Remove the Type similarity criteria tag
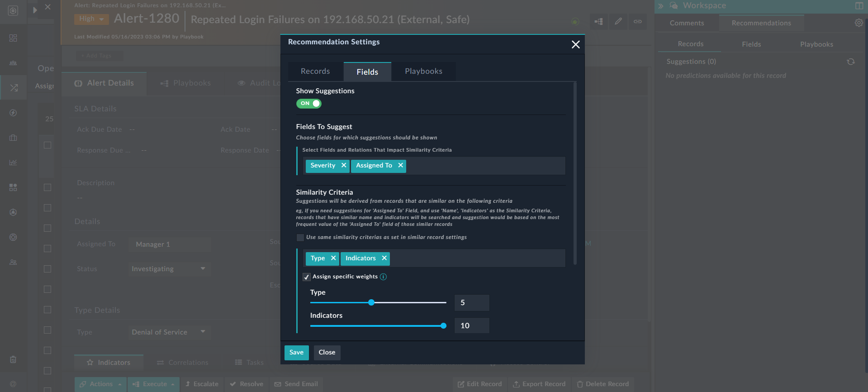This screenshot has height=392, width=868. (333, 258)
